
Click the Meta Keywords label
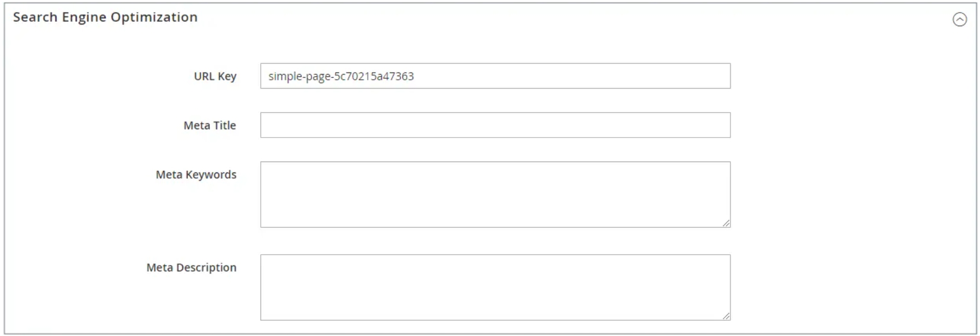coord(196,175)
